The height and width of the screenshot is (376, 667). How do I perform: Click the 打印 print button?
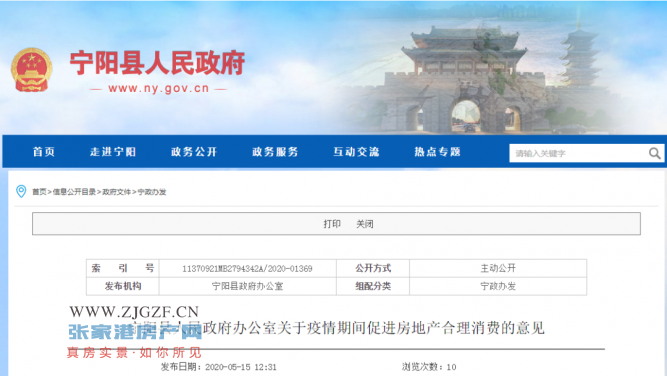(332, 224)
